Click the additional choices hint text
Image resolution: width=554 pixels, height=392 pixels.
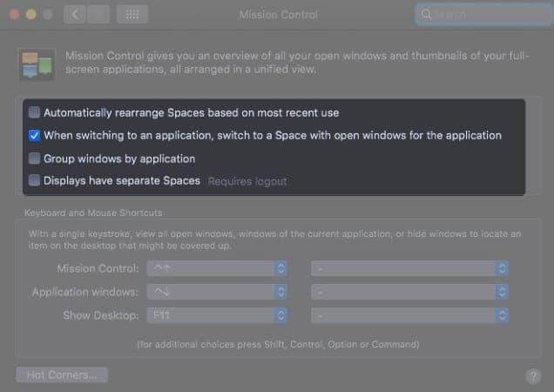[278, 344]
